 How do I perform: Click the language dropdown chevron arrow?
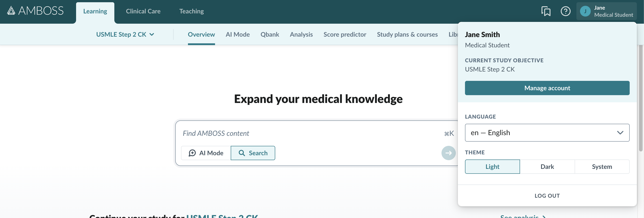click(620, 133)
